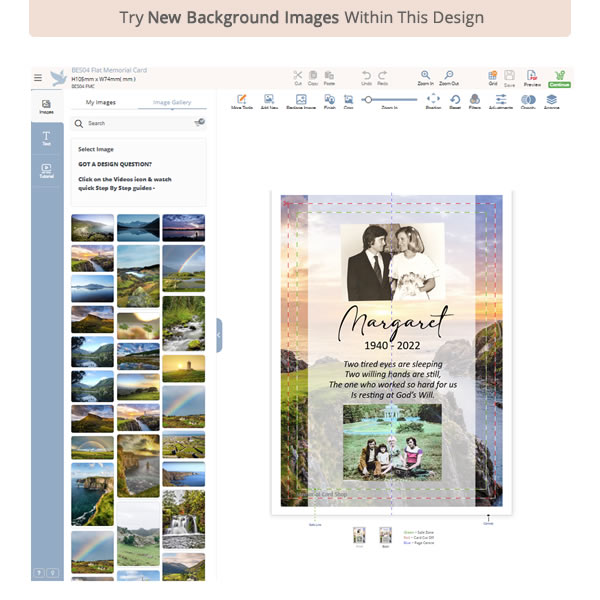Click the Undo arrow icon
Viewport: 600px width, 600px height.
(366, 76)
